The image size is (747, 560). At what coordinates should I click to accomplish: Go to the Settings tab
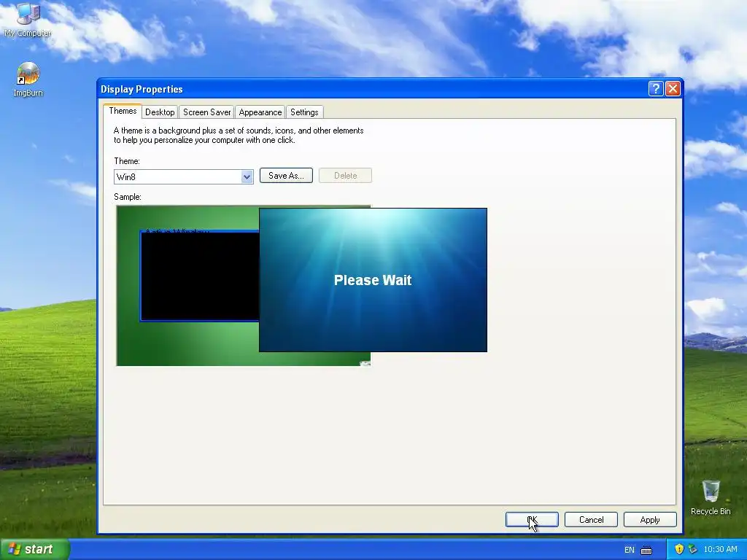[x=304, y=112]
